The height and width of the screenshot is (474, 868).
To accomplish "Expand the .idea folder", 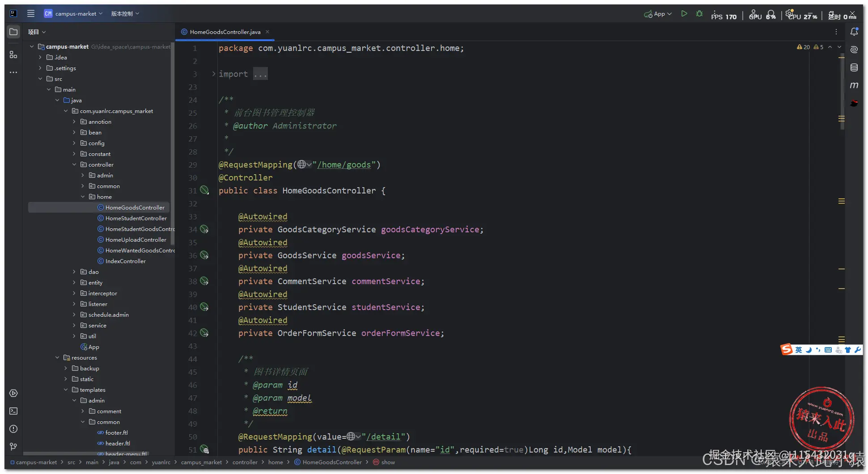I will tap(40, 57).
